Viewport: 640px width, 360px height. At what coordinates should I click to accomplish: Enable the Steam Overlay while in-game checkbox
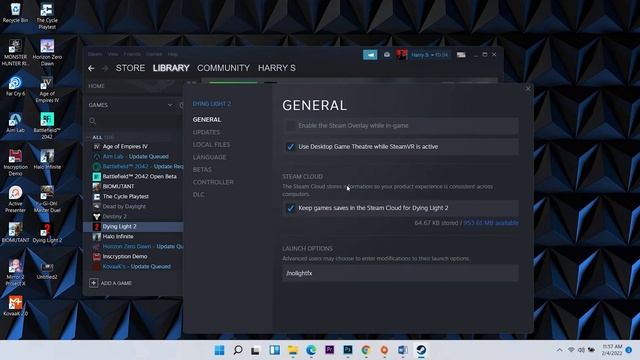click(291, 126)
